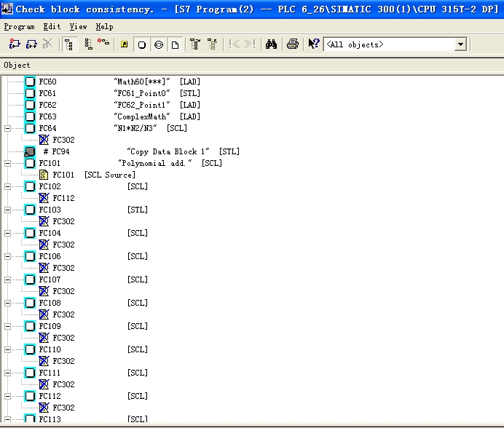Image resolution: width=504 pixels, height=428 pixels.
Task: Click the block icon beside FC107
Action: [30, 280]
